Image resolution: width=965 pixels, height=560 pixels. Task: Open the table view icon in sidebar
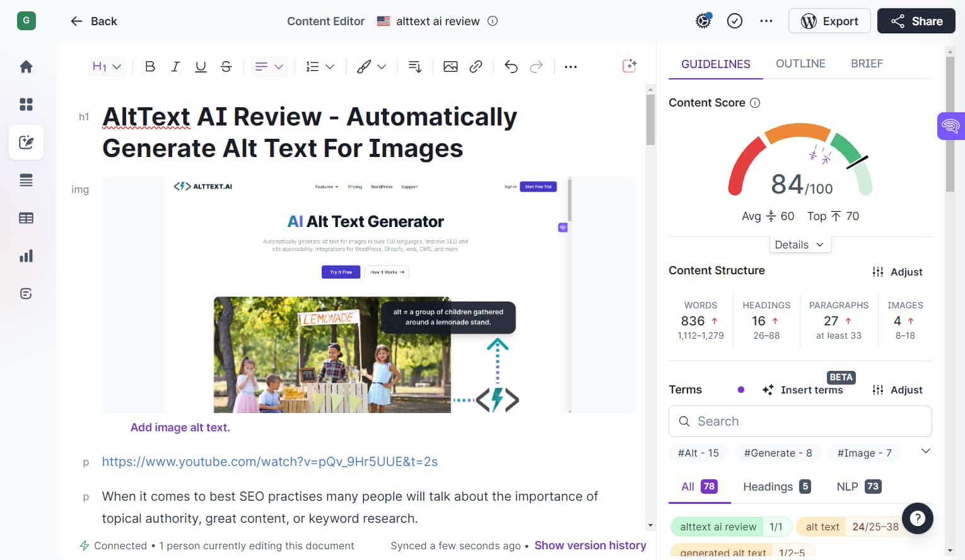26,218
